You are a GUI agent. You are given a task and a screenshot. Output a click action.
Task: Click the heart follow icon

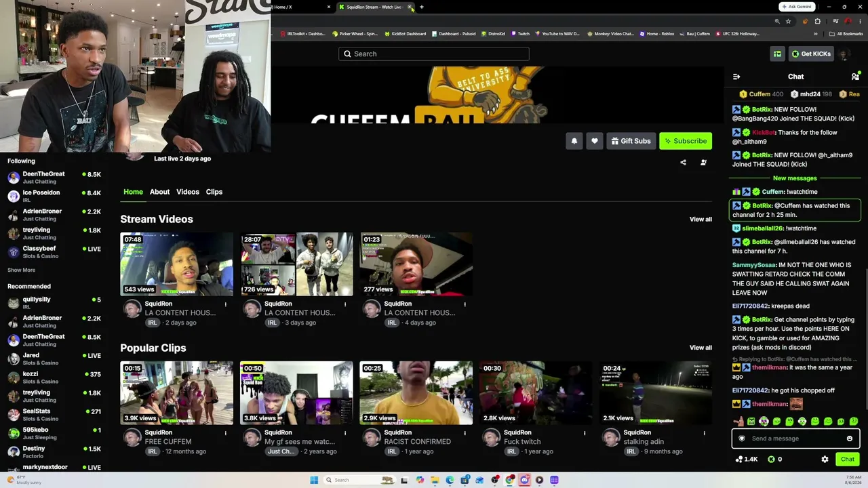point(595,141)
